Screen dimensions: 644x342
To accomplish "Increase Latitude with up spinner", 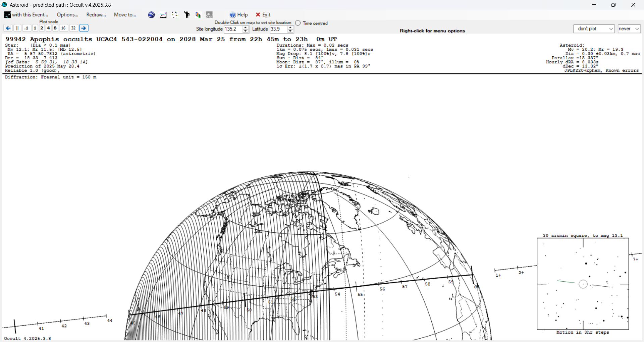I will (x=290, y=27).
